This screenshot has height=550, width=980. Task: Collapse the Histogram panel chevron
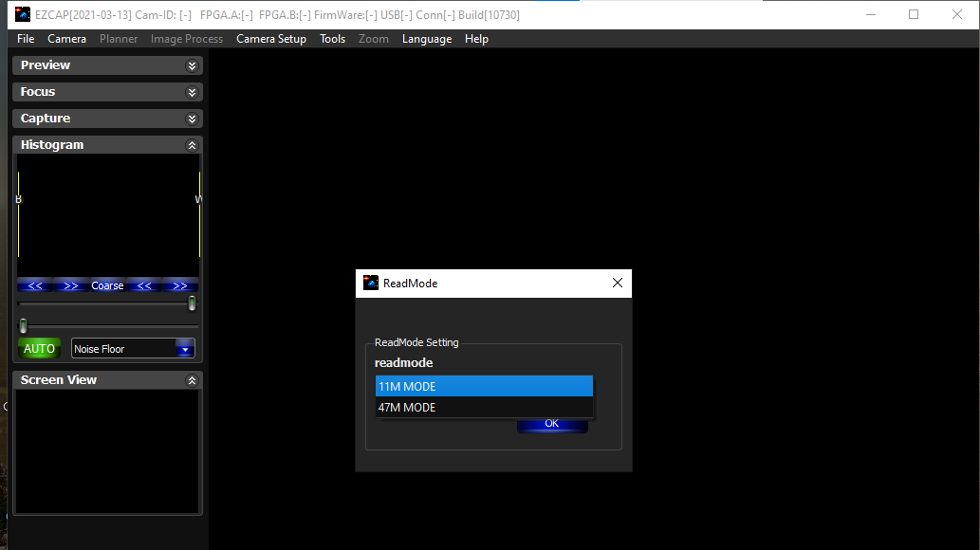pos(192,145)
